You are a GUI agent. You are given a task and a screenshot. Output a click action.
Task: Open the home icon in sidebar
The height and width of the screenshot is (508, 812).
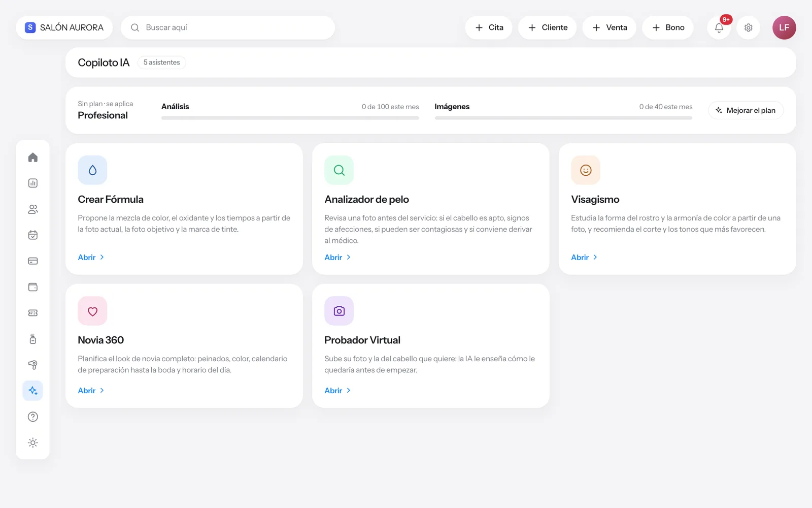click(33, 157)
